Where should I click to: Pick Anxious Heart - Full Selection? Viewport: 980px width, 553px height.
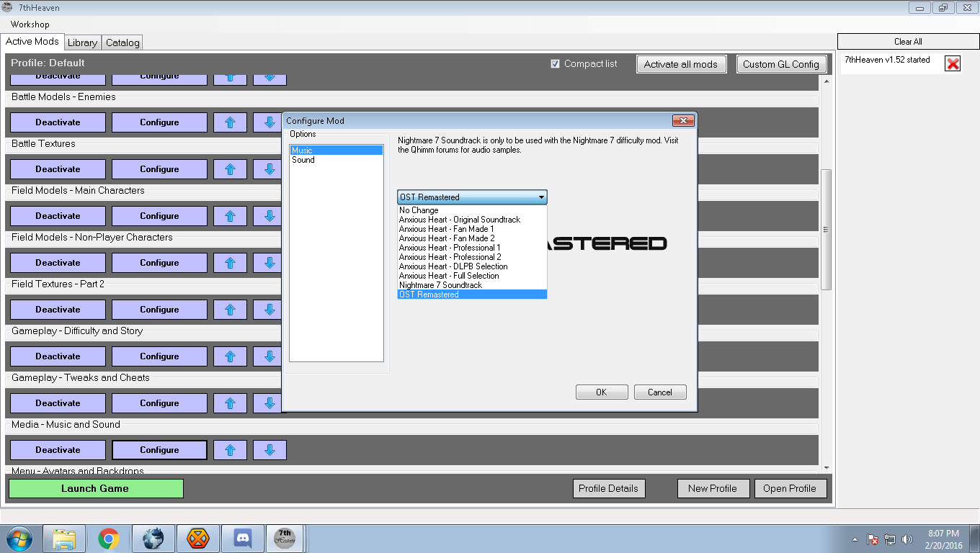click(x=472, y=276)
